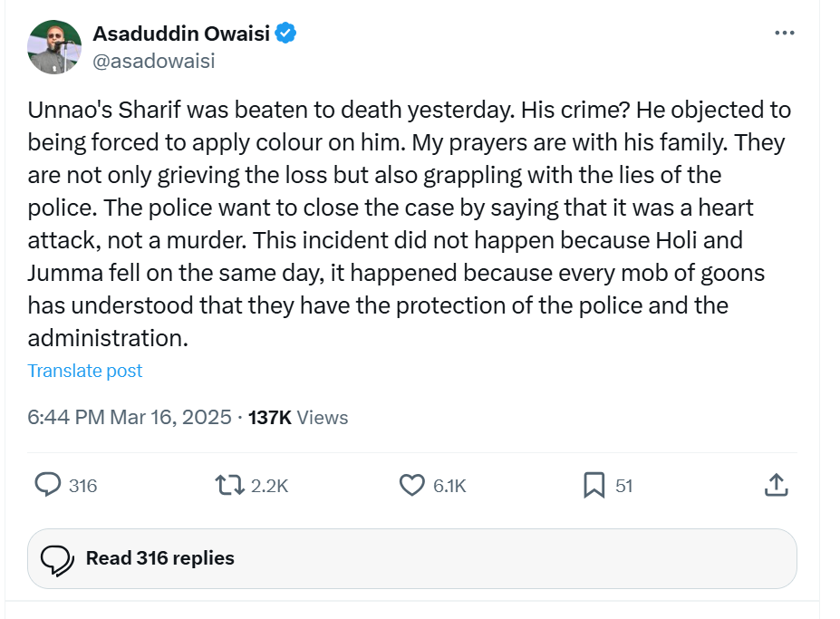Click the Asaduddin Owaisi display name
Viewport: 840px width, 619px height.
pos(180,34)
